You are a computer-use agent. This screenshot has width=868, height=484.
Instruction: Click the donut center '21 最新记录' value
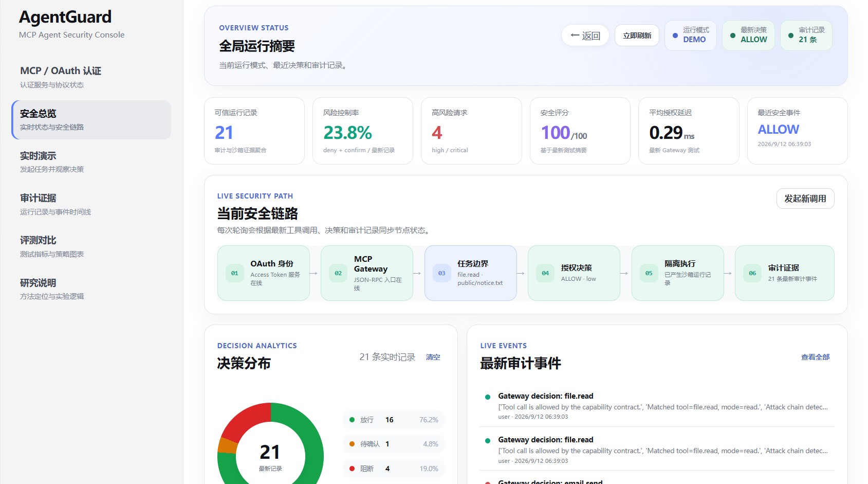click(x=270, y=456)
